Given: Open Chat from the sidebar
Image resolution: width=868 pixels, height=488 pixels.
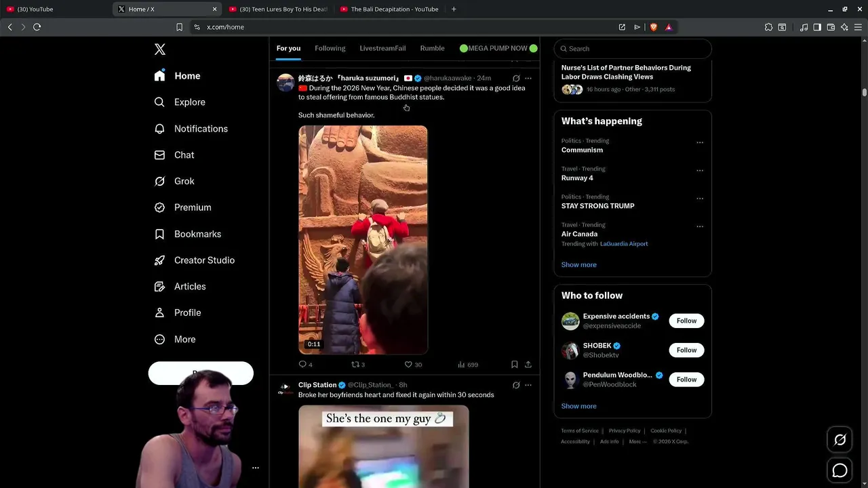Looking at the screenshot, I should coord(174,155).
